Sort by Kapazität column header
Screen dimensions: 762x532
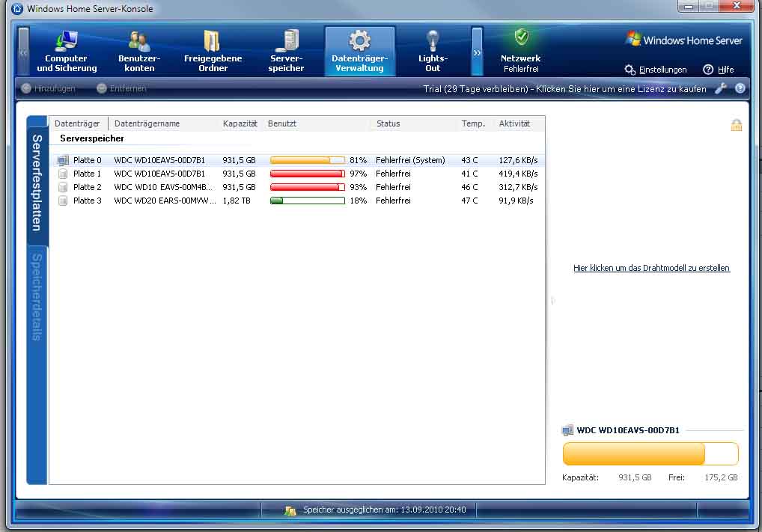[x=240, y=123]
